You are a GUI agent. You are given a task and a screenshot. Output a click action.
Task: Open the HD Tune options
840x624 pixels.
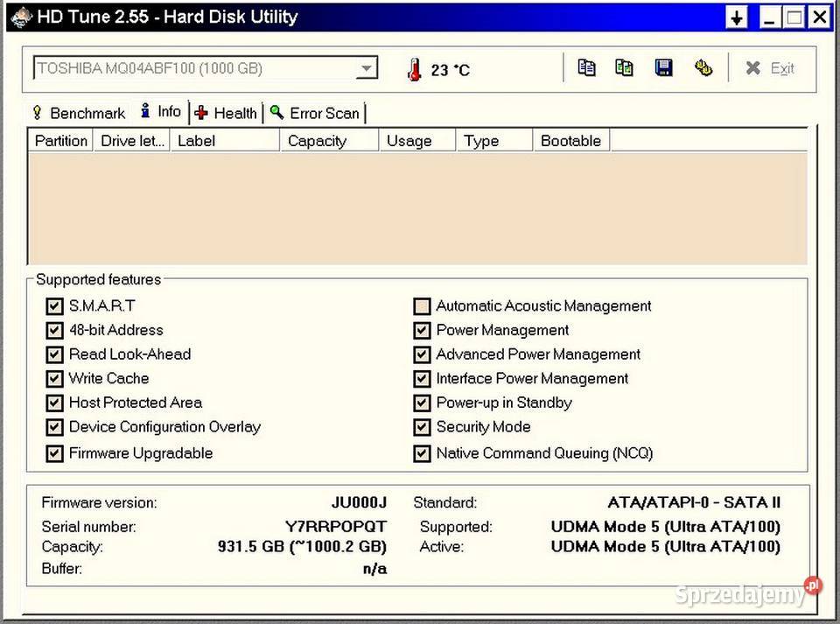[703, 67]
